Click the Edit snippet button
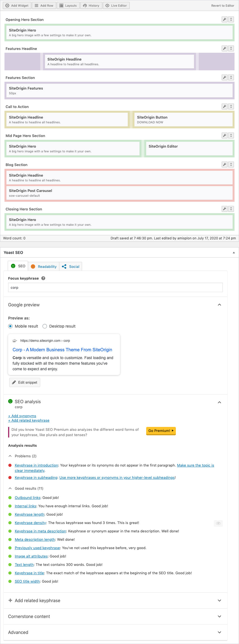The width and height of the screenshot is (239, 644). click(x=25, y=382)
